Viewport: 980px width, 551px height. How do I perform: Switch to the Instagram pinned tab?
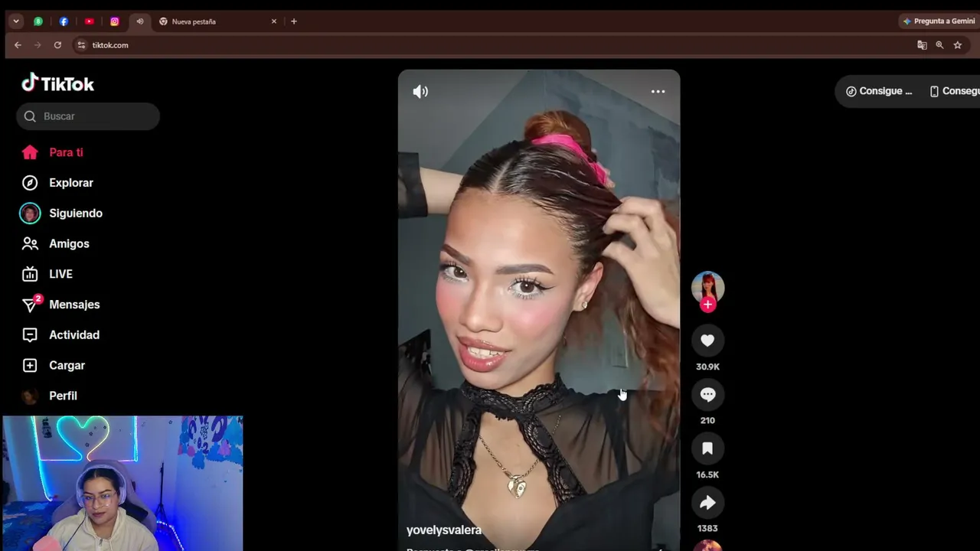pos(115,21)
